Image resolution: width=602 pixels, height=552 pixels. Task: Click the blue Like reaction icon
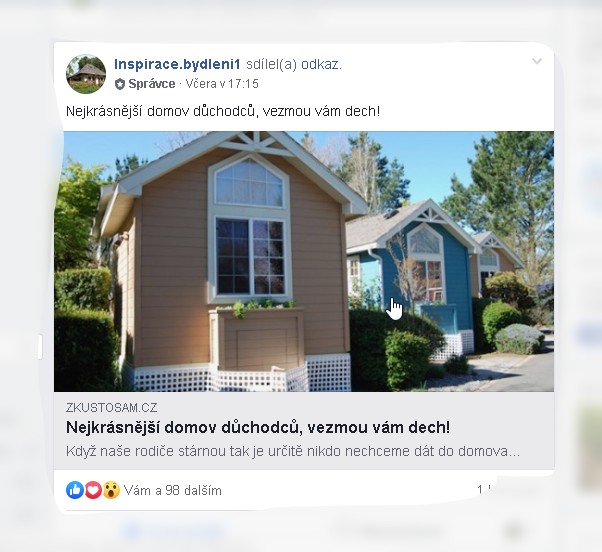coord(75,490)
